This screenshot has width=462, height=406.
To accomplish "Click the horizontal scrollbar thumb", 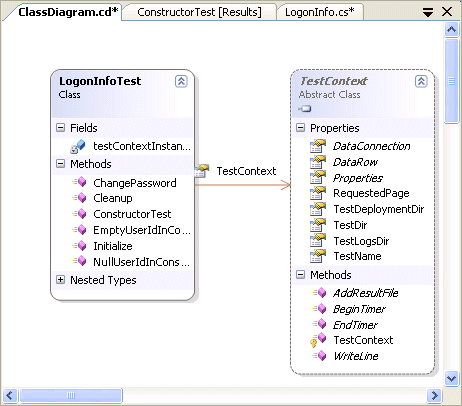I will tap(71, 396).
